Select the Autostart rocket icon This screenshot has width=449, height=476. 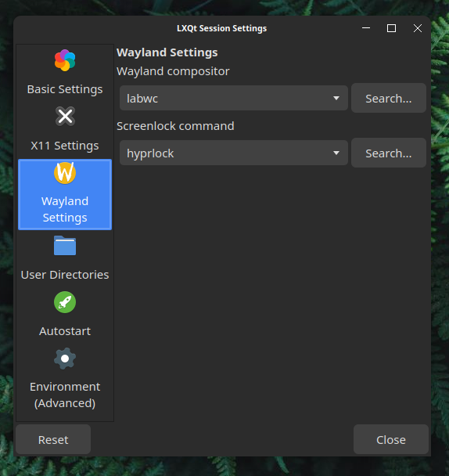point(65,302)
